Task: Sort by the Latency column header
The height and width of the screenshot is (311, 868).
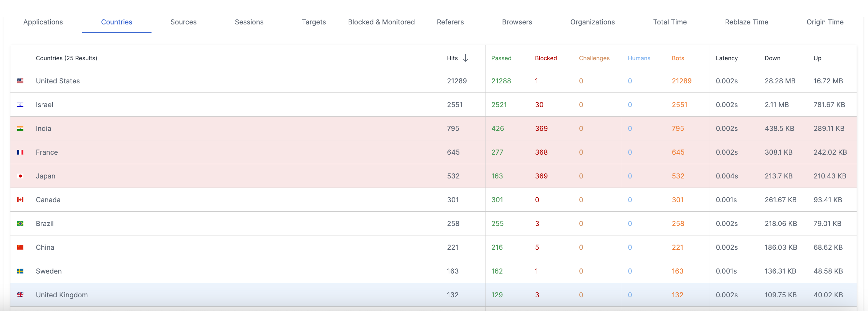Action: pyautogui.click(x=727, y=58)
